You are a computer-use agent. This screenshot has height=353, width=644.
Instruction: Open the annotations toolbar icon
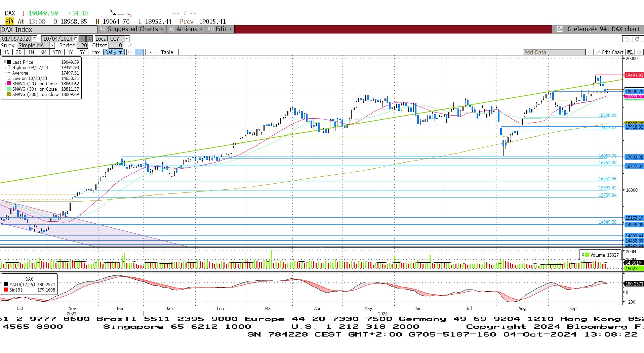click(x=630, y=52)
